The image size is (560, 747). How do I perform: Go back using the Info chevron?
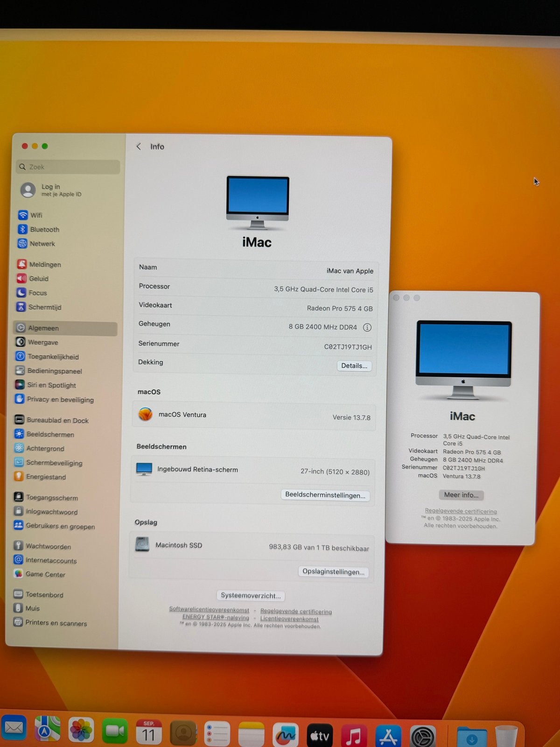[139, 147]
